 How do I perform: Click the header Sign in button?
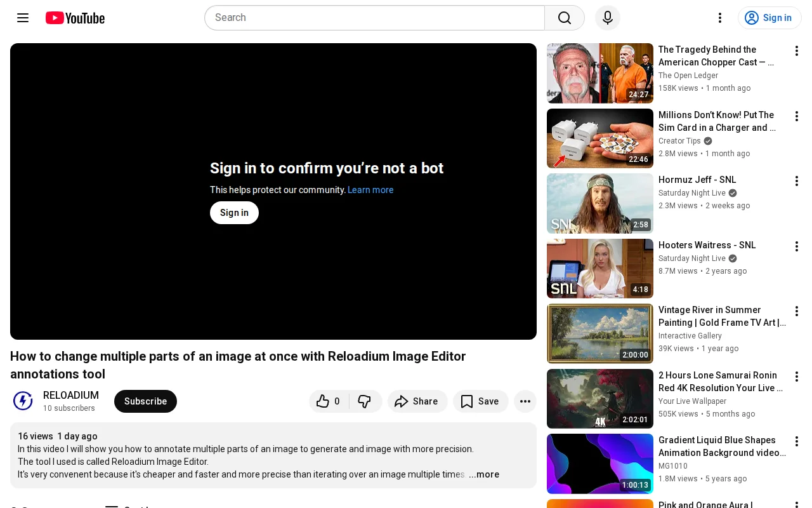[x=769, y=18]
